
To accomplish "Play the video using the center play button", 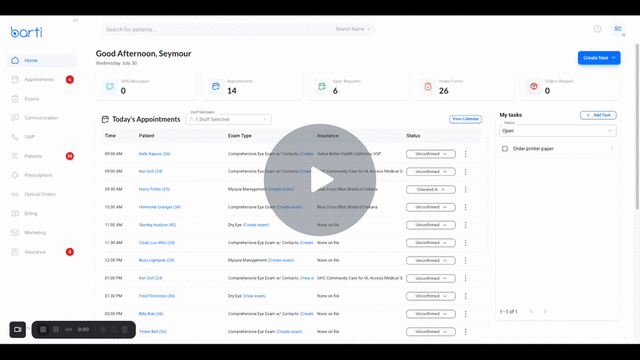I will pyautogui.click(x=320, y=180).
